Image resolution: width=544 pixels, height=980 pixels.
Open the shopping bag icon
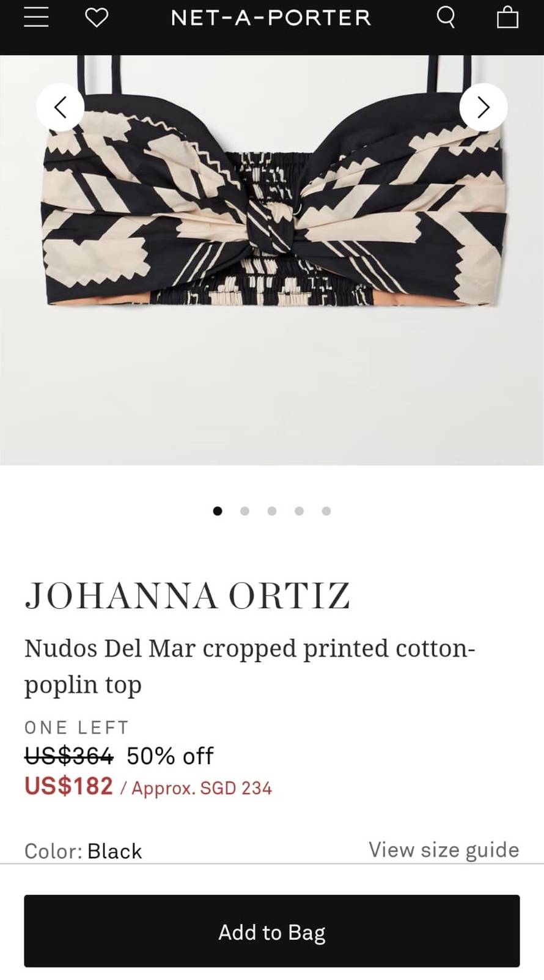[507, 18]
